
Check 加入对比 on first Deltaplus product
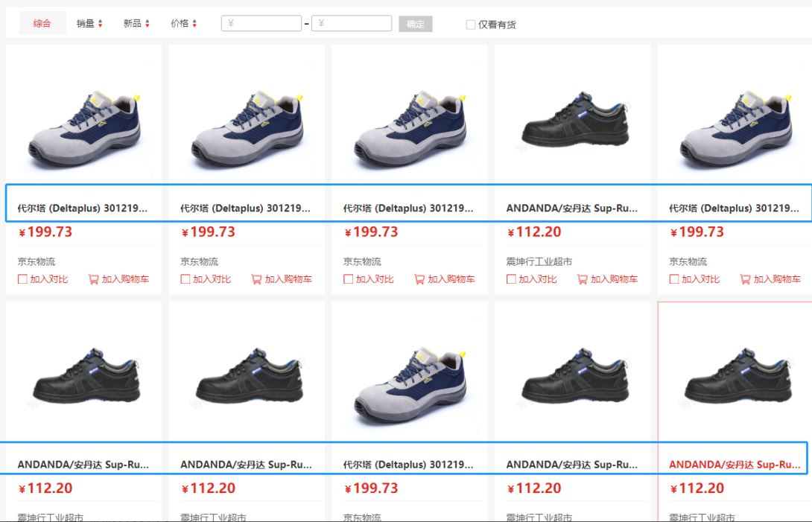pos(22,279)
